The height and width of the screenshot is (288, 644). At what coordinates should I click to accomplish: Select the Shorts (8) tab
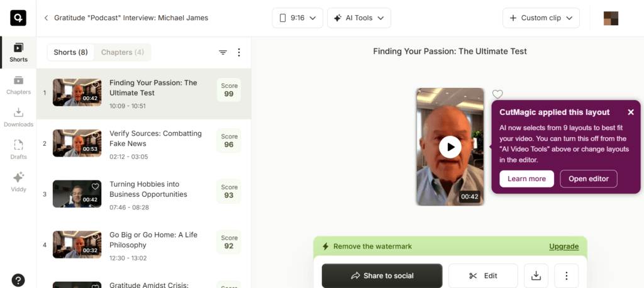point(70,52)
